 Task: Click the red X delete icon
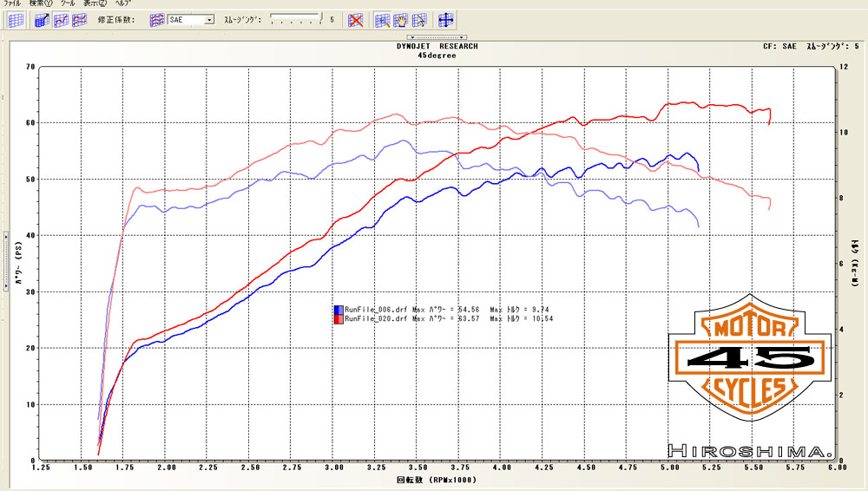(x=355, y=19)
